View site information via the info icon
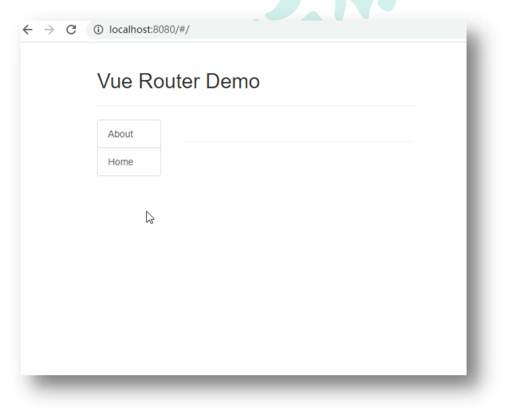511x420 pixels. point(98,29)
